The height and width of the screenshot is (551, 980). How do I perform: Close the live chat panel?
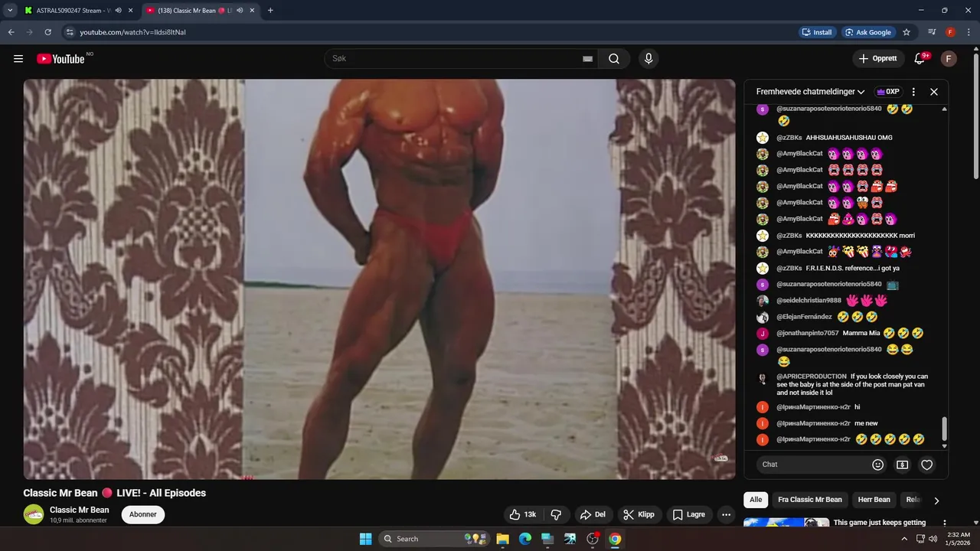(934, 92)
